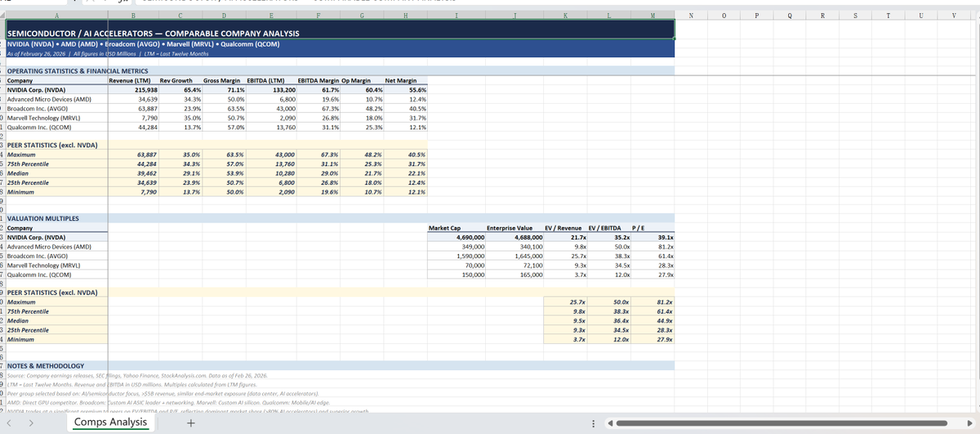Click NVIDIA revenue cell '215,938'
This screenshot has height=434, width=980.
point(134,90)
